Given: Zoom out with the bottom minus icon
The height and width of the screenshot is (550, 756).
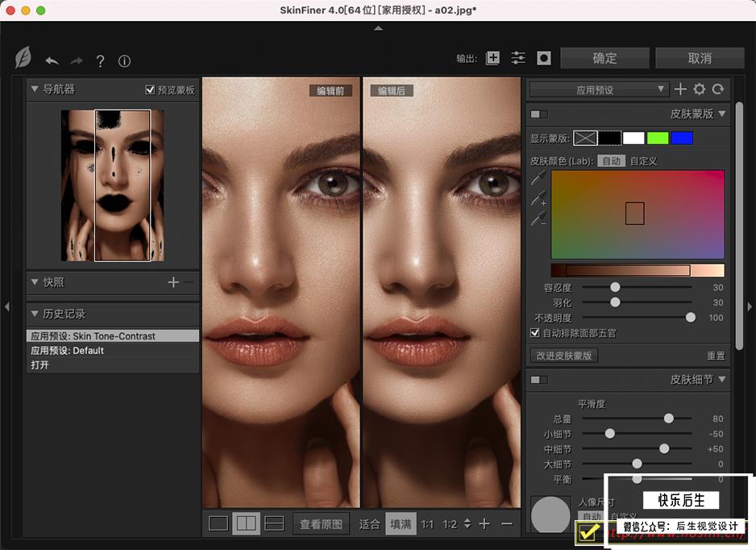Looking at the screenshot, I should click(x=507, y=523).
